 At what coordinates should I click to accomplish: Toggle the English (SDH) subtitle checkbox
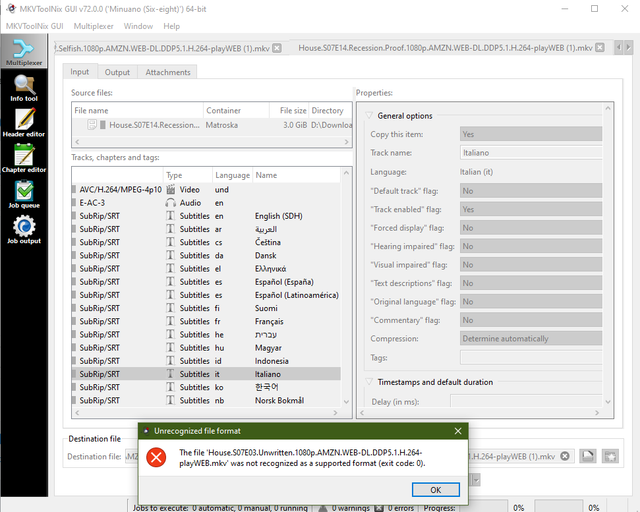click(74, 216)
